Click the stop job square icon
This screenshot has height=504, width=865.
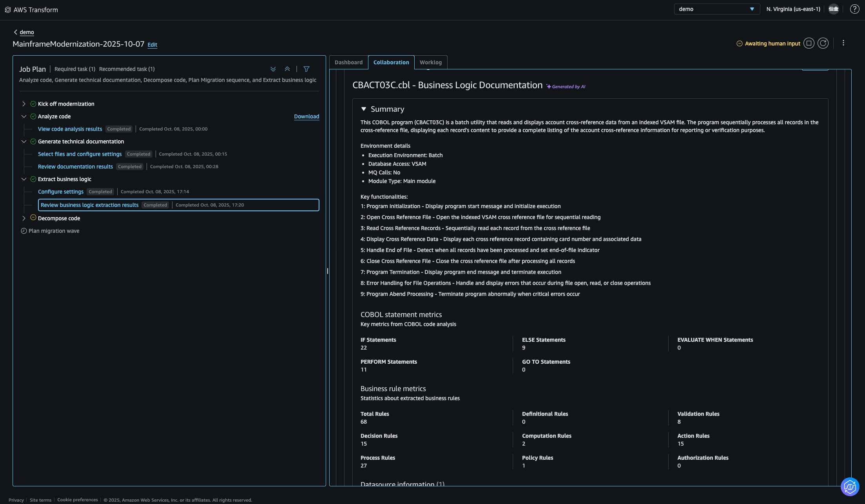pyautogui.click(x=809, y=44)
